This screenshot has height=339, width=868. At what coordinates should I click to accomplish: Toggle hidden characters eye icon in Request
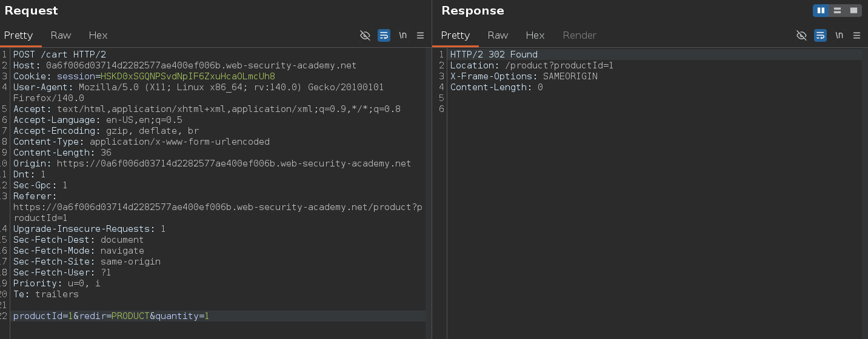point(365,35)
